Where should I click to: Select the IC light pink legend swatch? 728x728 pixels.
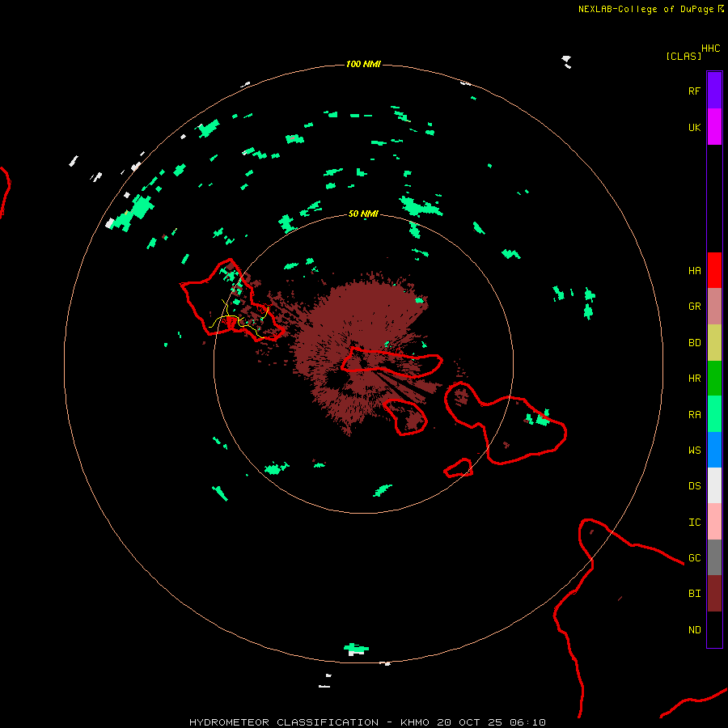714,522
